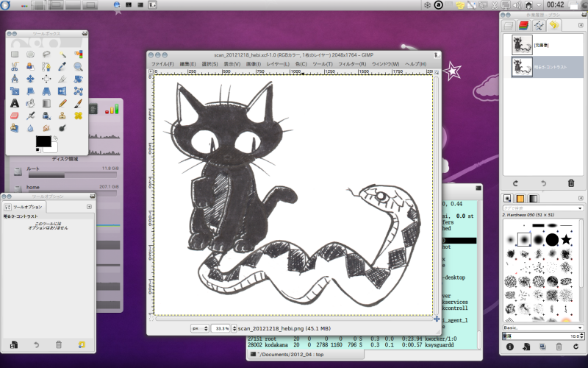This screenshot has height=368, width=588.
Task: Select the Airbrush tool
Action: point(30,116)
